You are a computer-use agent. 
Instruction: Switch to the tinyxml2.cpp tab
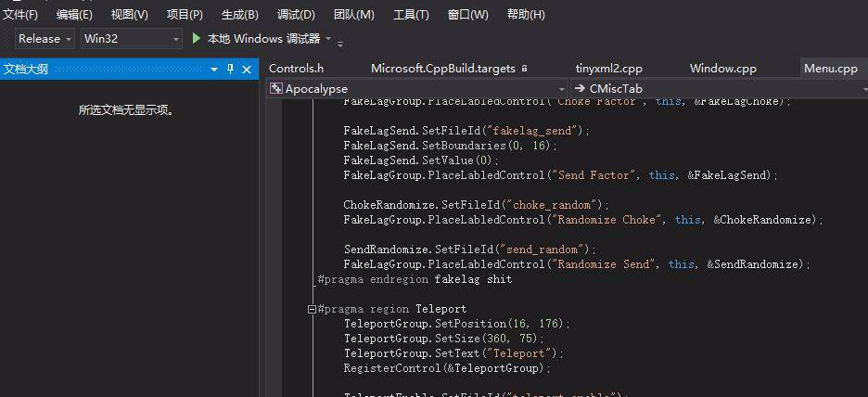coord(609,69)
